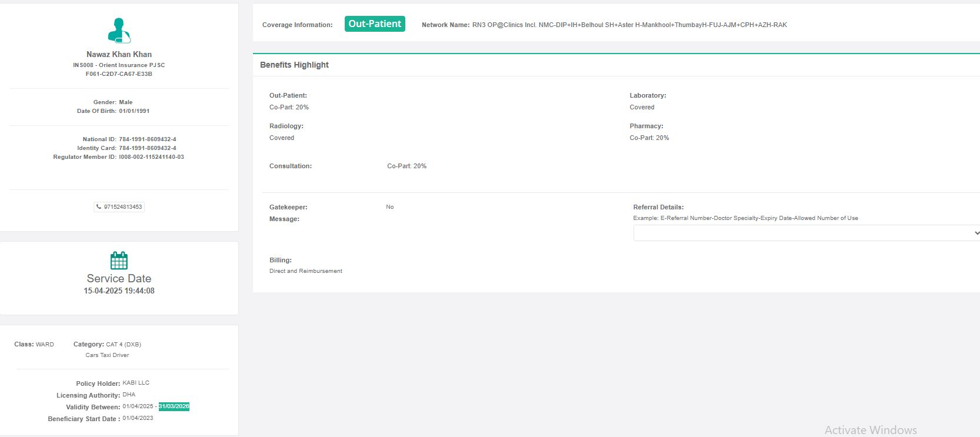980x437 pixels.
Task: Click the Direct and Reimbursement billing text
Action: pyautogui.click(x=306, y=271)
